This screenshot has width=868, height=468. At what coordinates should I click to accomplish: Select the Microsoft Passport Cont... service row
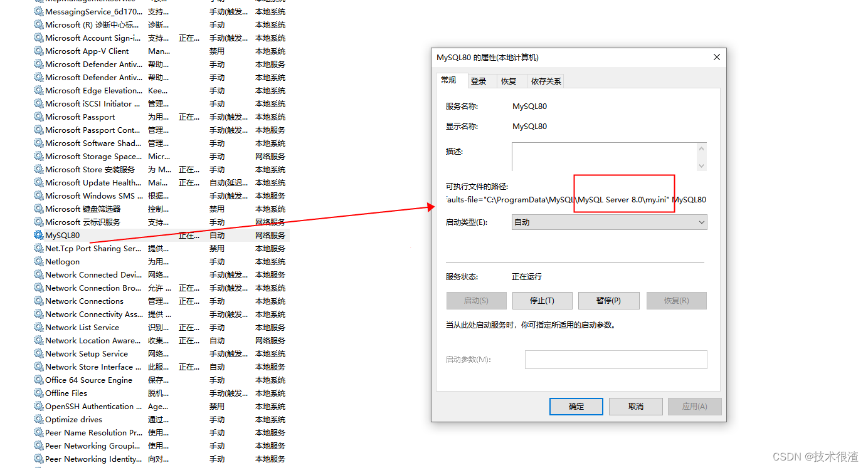[161, 130]
